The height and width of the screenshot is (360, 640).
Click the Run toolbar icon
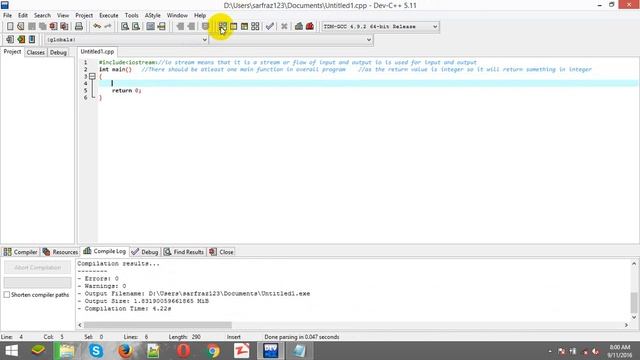[x=233, y=27]
